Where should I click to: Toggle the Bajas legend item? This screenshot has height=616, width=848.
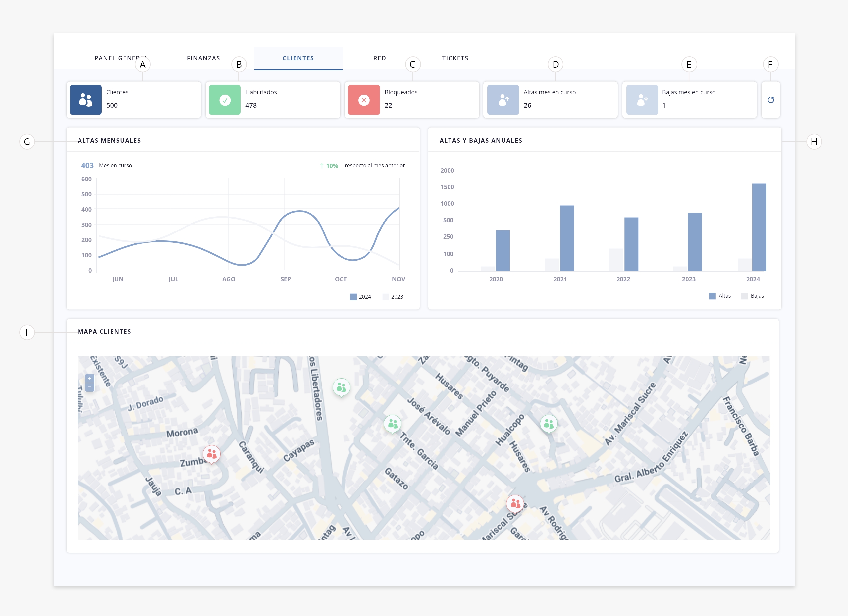point(752,296)
